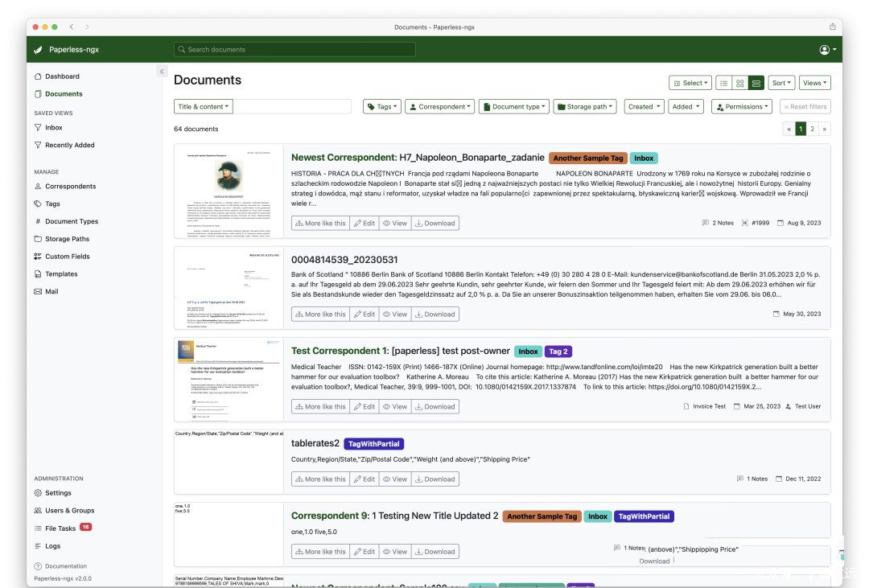Viewport: 869px width, 588px height.
Task: Click the Newest Correspondent link on Napoleon document
Action: [344, 158]
